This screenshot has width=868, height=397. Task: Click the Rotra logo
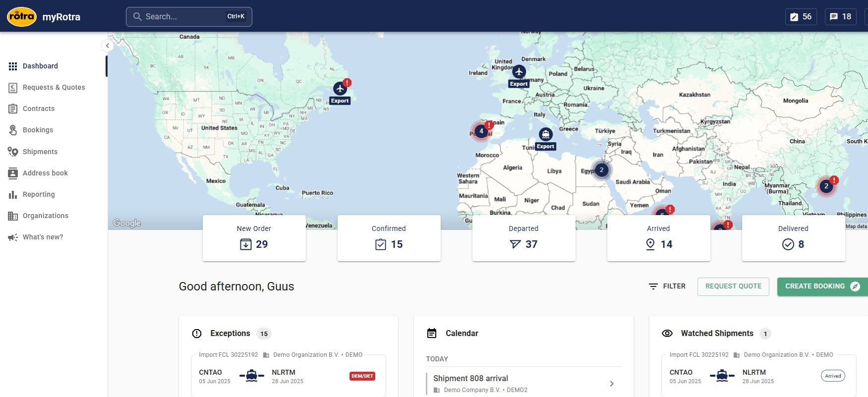coord(22,16)
